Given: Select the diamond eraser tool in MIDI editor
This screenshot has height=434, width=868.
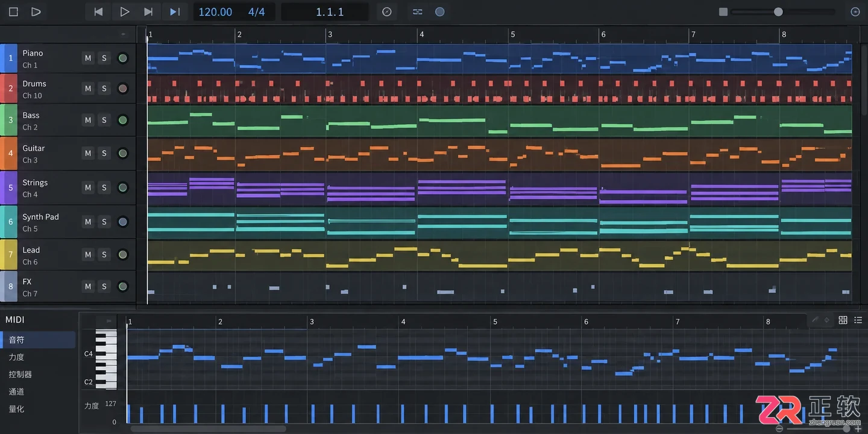Looking at the screenshot, I should (x=827, y=320).
